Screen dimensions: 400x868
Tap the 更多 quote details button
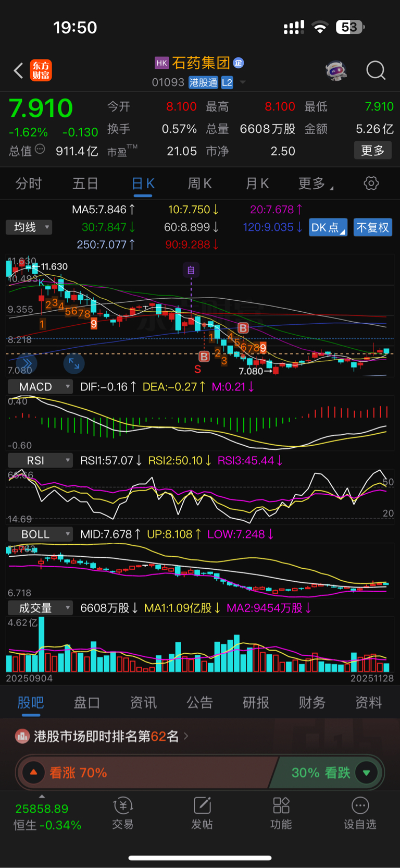tap(373, 151)
